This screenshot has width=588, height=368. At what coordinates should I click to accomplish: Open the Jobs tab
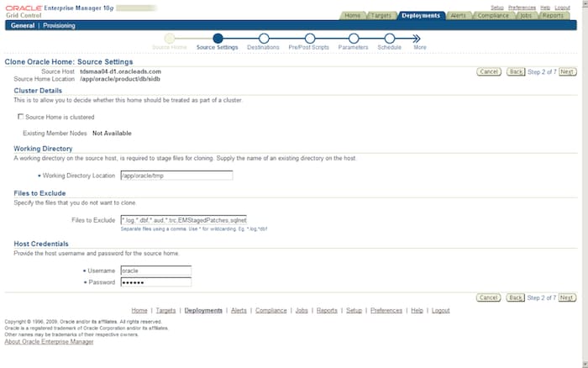click(526, 15)
